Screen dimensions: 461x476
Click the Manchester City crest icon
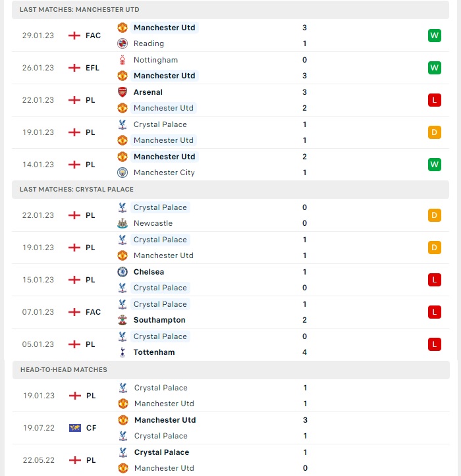[x=122, y=172]
